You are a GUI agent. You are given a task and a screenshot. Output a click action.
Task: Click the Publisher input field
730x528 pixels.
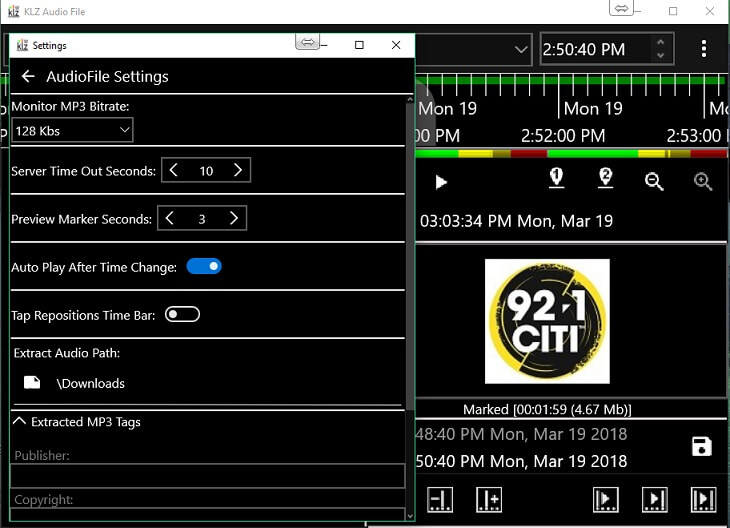click(208, 475)
